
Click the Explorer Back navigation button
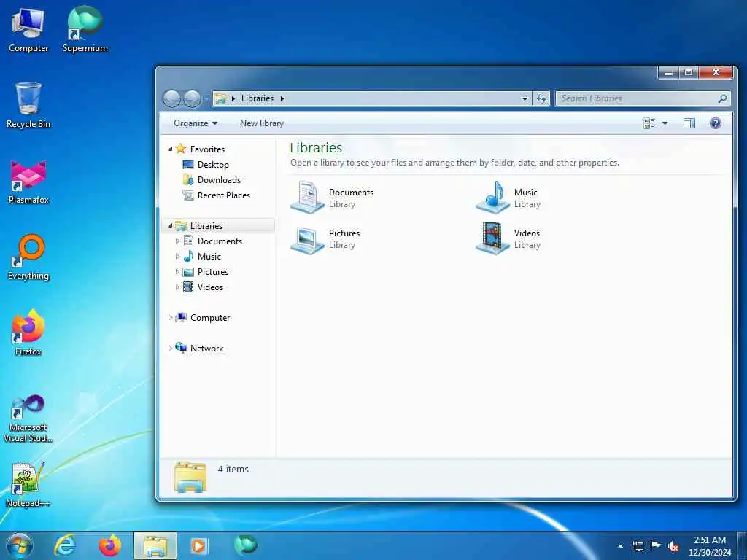pyautogui.click(x=171, y=98)
